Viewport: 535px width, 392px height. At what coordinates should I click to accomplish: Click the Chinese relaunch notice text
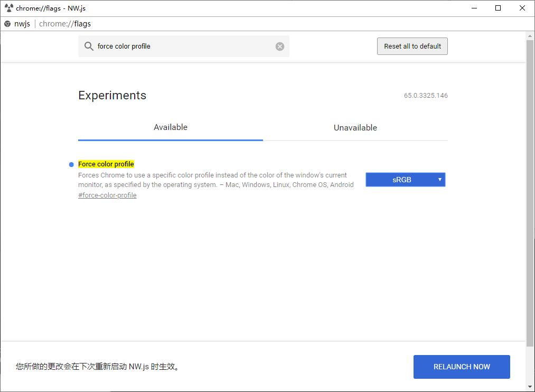point(98,367)
